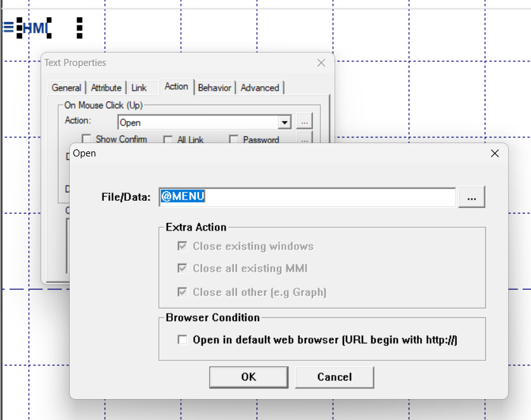This screenshot has width=531, height=420.
Task: Close the Open dialog window
Action: click(495, 153)
